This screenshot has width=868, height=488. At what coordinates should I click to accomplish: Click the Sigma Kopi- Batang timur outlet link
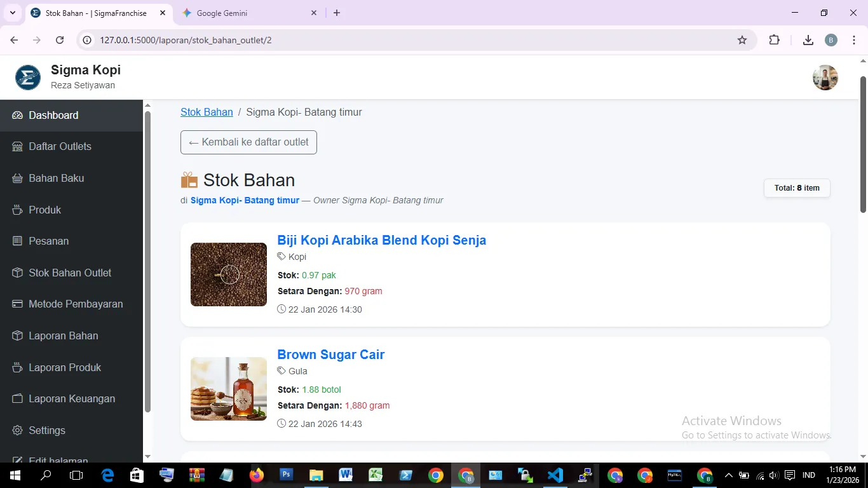click(x=245, y=200)
